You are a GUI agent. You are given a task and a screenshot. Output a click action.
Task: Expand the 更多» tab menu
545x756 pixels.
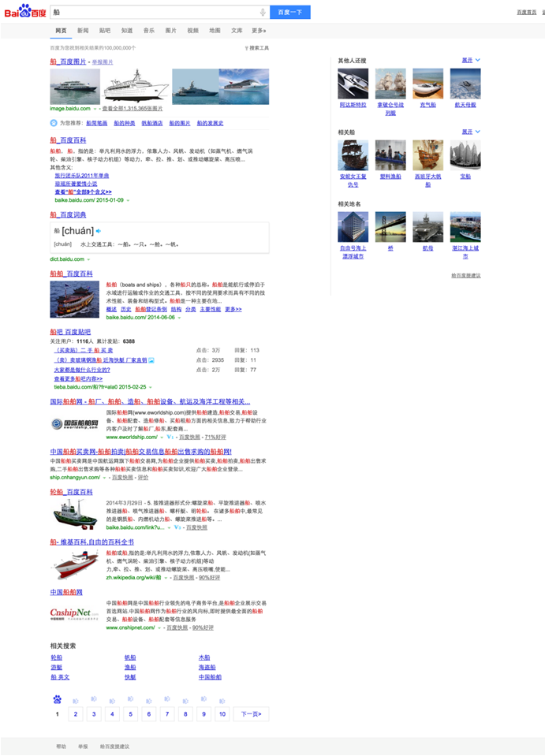tap(259, 31)
